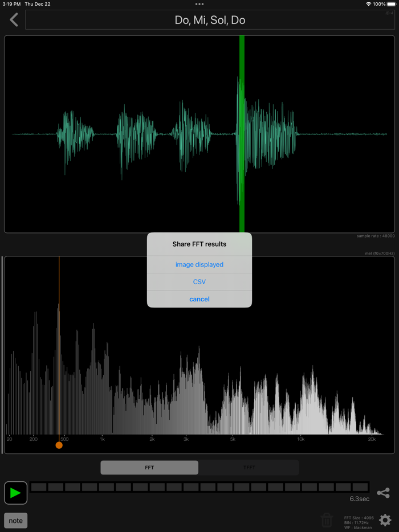Select the sample rate : 48000 label

[376, 236]
